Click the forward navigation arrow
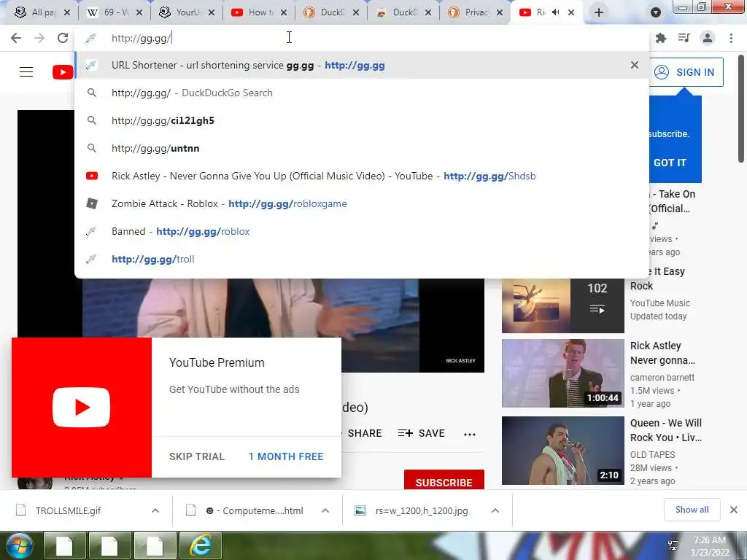This screenshot has width=747, height=560. pyautogui.click(x=39, y=38)
